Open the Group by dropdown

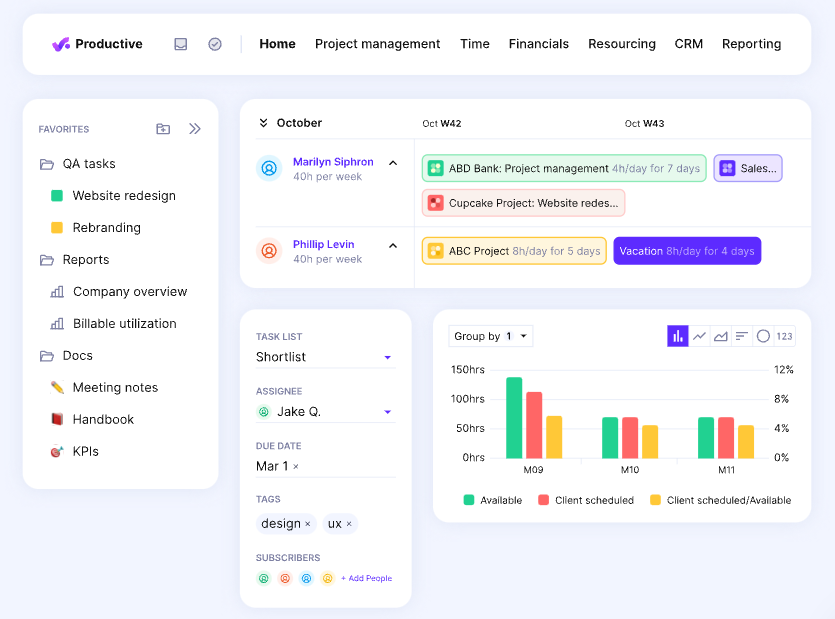pyautogui.click(x=491, y=336)
